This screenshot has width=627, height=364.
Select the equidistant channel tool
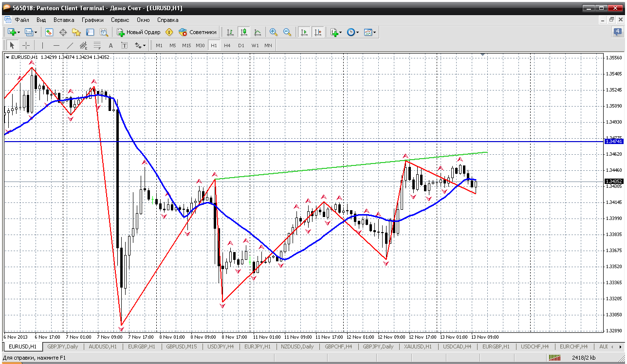click(x=83, y=45)
